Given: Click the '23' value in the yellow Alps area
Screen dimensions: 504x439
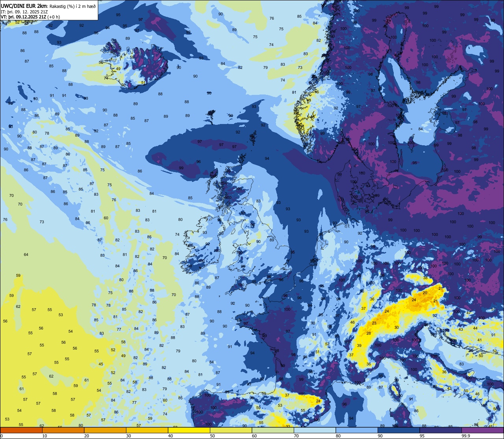Looking at the screenshot, I should (x=374, y=323).
